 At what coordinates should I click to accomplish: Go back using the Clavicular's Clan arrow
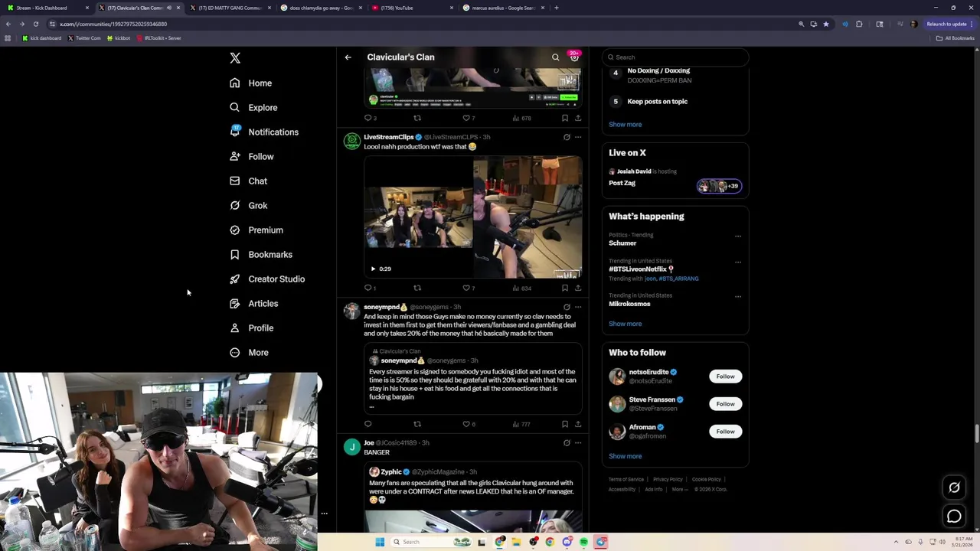coord(348,57)
